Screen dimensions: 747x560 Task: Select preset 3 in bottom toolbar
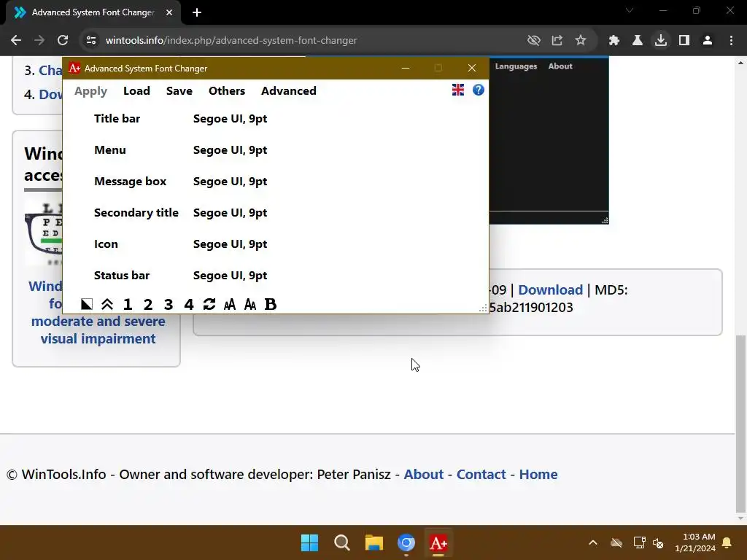coord(169,304)
